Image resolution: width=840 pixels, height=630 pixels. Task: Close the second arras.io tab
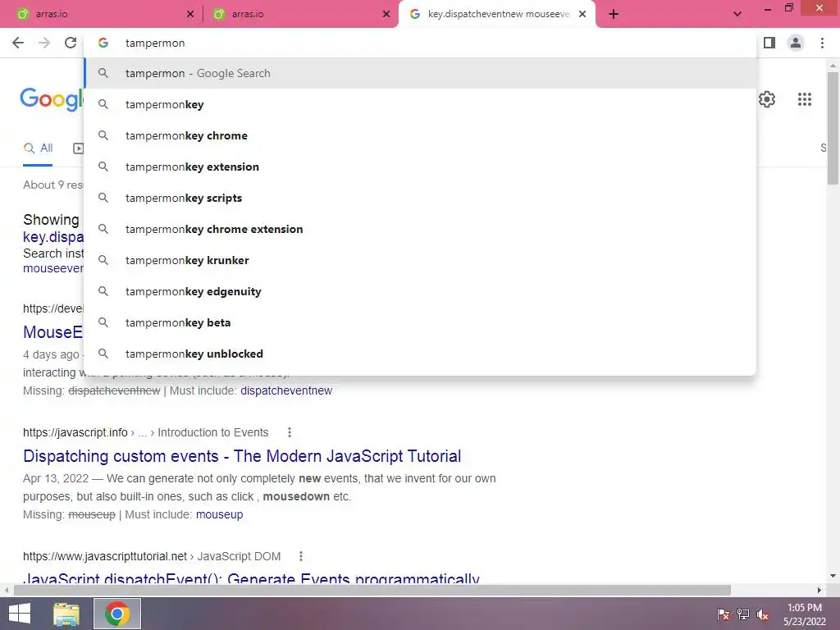[386, 14]
